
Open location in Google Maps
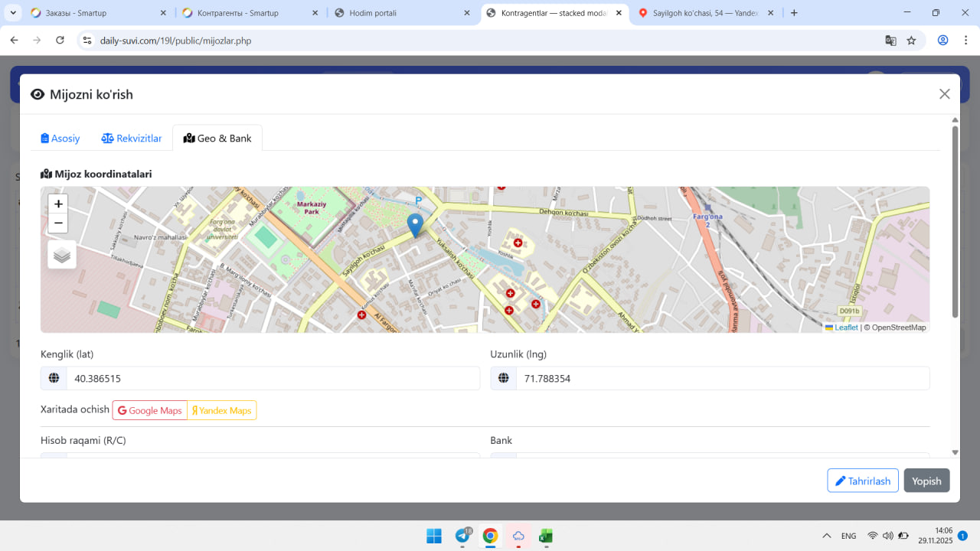[x=150, y=410]
